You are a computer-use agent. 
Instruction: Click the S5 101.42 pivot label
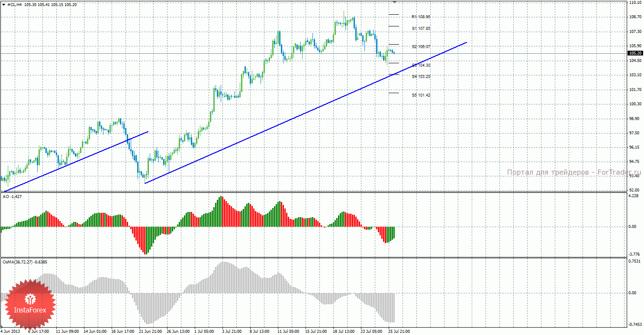point(421,95)
